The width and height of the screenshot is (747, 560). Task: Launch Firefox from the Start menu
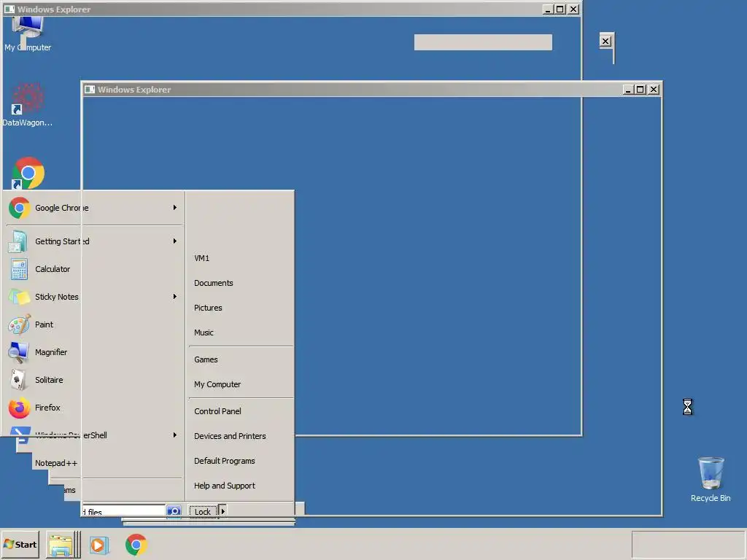pos(94,407)
